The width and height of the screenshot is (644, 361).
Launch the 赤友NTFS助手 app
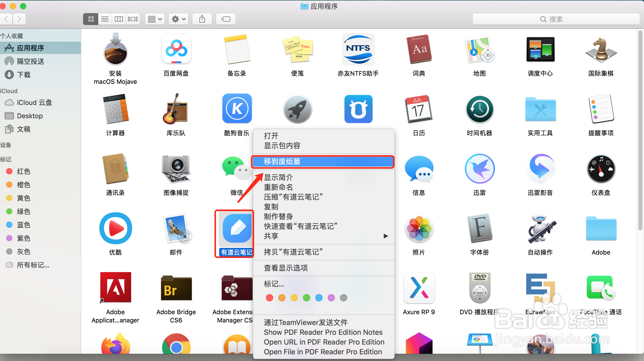(358, 49)
